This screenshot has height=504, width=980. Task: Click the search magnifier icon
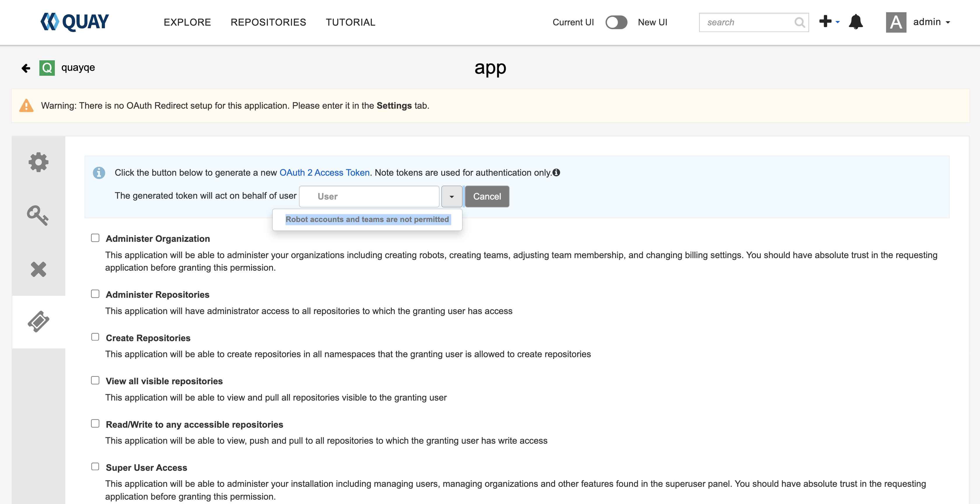click(x=799, y=22)
